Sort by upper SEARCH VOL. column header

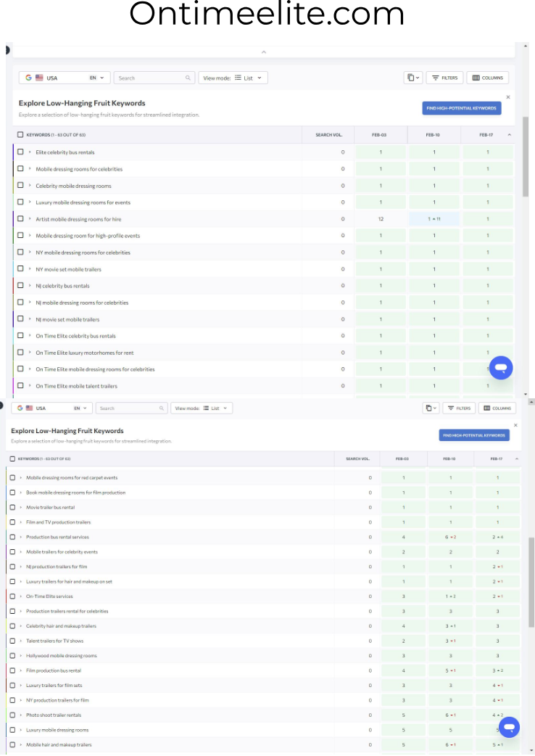point(328,134)
